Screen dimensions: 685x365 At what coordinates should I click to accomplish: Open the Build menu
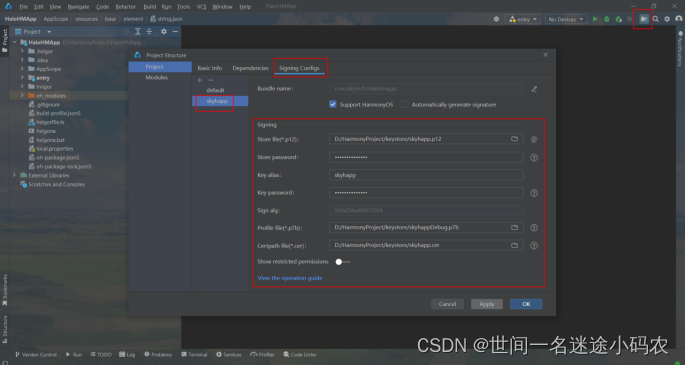point(149,7)
